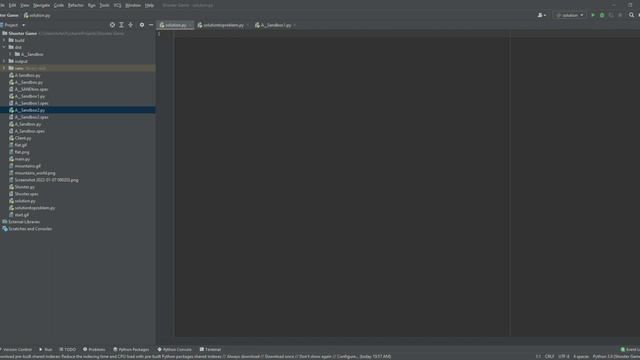Open the Version Control tool window
This screenshot has width=640, height=360.
coord(16,349)
